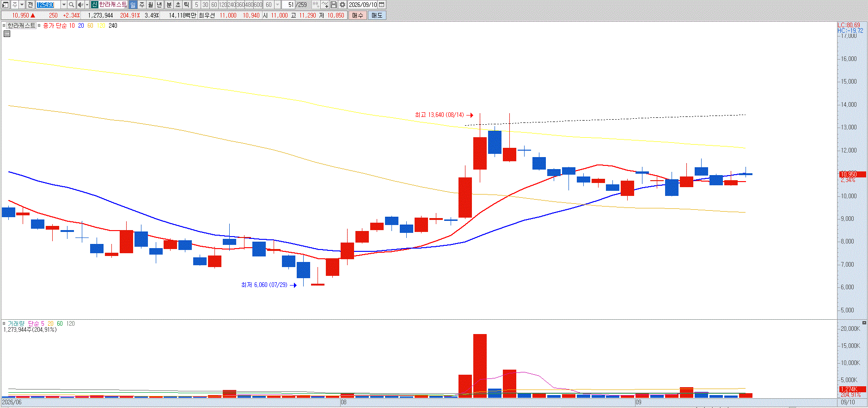Click the grid table icon below the legend

coord(7,34)
